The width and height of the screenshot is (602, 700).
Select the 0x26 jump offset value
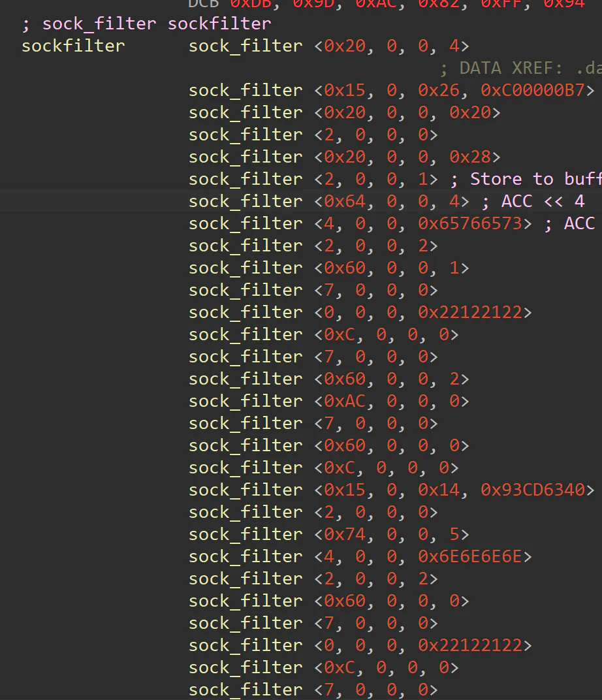tap(439, 90)
